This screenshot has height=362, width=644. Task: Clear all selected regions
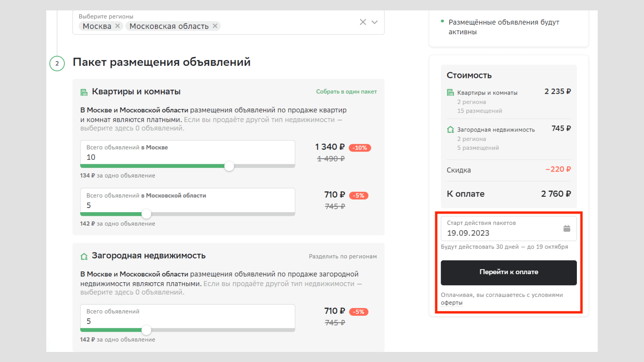363,22
